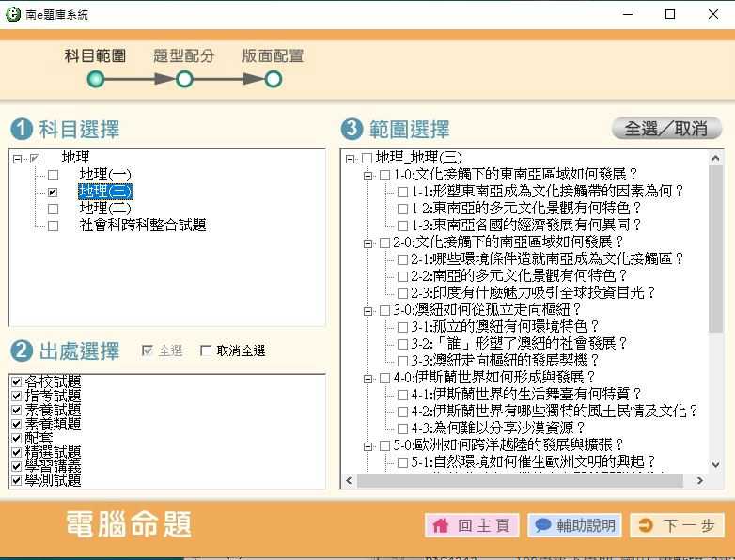Check 3-0 澳紐如何從孤立走向樞紐 checkbox

[384, 310]
